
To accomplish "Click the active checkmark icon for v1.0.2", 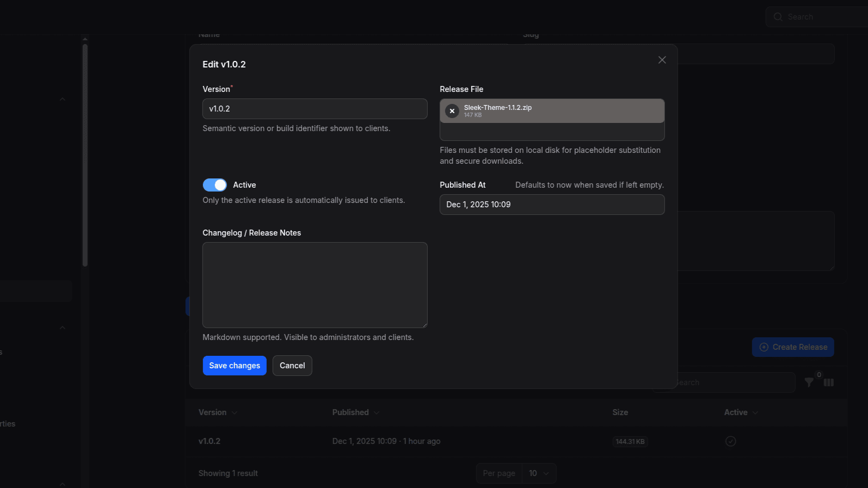I will (x=730, y=441).
